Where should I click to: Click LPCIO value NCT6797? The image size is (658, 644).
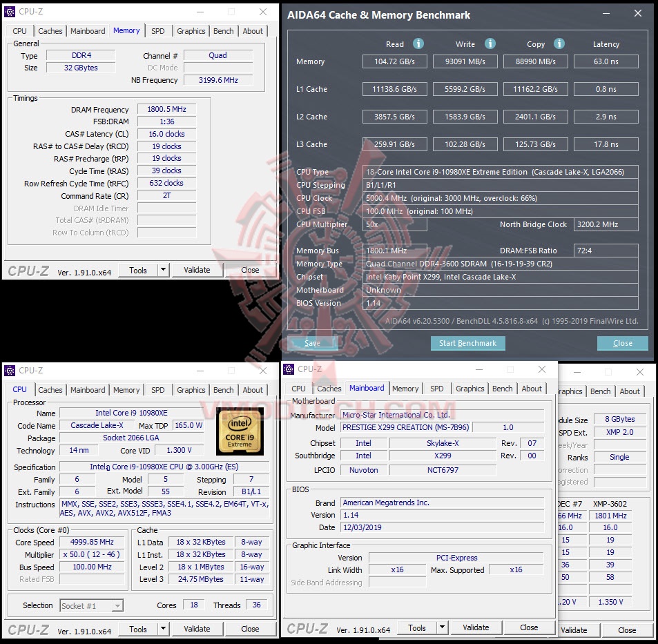(x=443, y=470)
